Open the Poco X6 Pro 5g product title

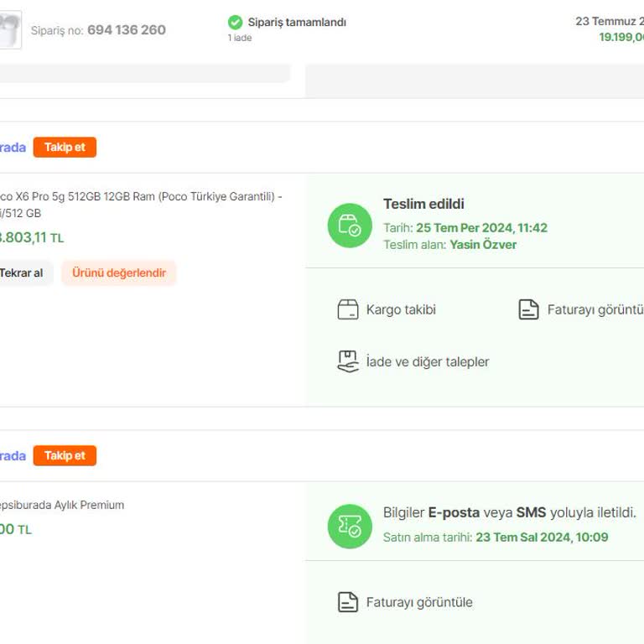click(x=141, y=205)
